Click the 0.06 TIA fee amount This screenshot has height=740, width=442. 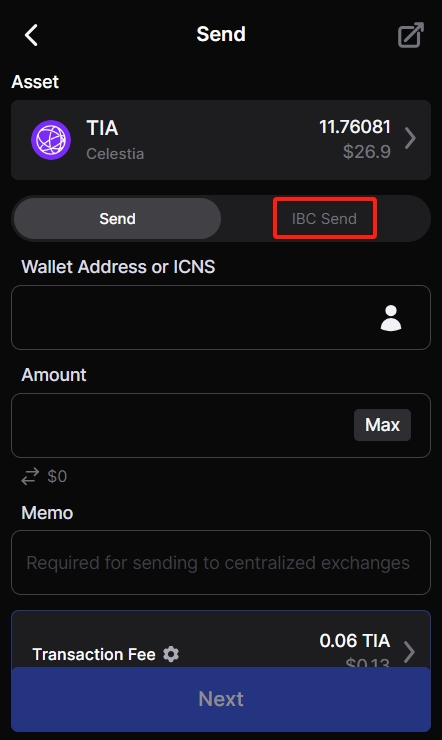[355, 641]
